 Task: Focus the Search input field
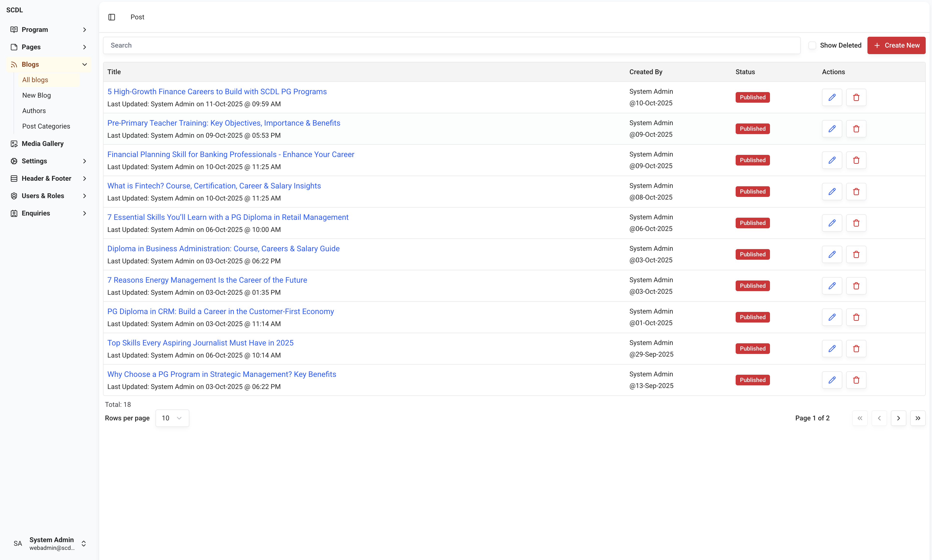(x=451, y=45)
